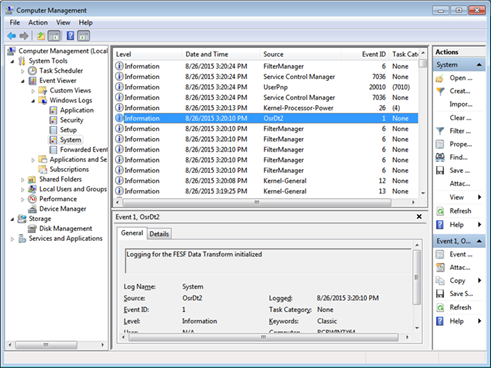Sort by the Source column header
491x368 pixels.
coord(301,54)
